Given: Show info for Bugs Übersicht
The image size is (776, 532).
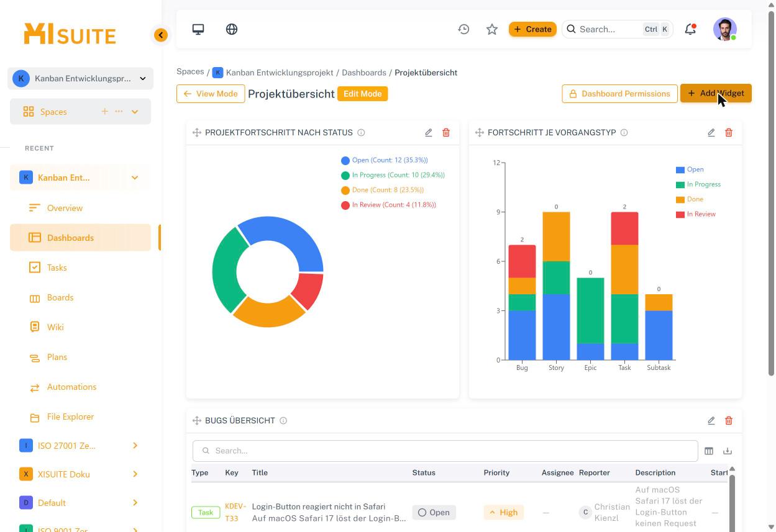Looking at the screenshot, I should click(283, 421).
